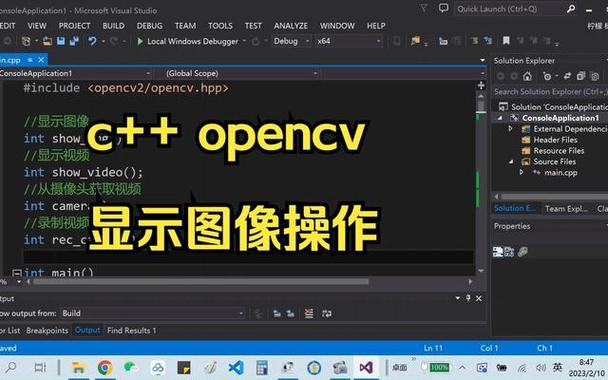608x380 pixels.
Task: Open the EDIT menu
Action: 7,26
